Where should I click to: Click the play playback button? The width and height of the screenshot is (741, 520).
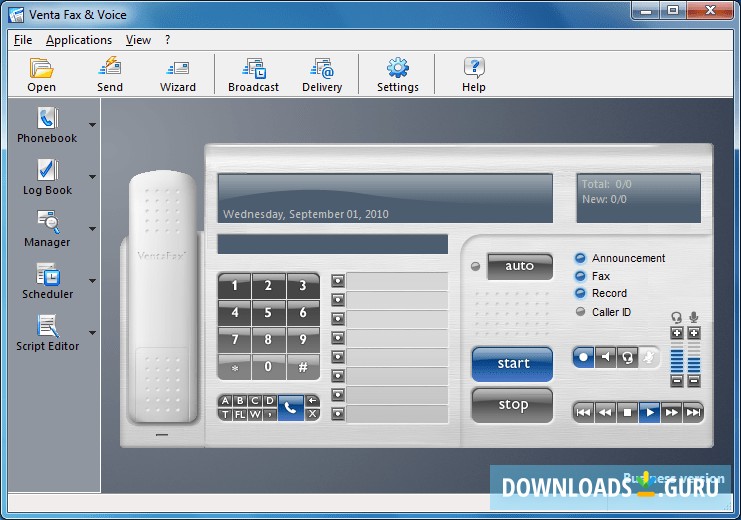649,413
